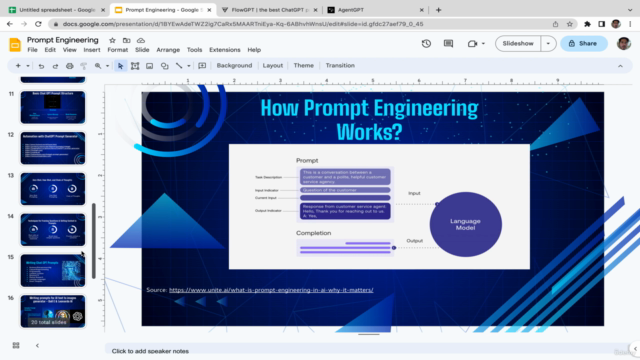Open the unite.ai source link

pos(271,290)
